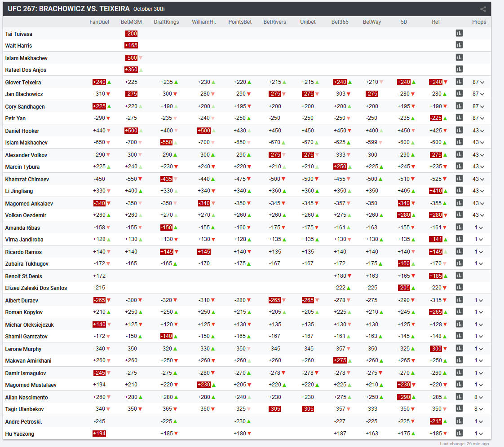The image size is (504, 447).
Task: Expand props for Andre Petroski
Action: point(478,421)
